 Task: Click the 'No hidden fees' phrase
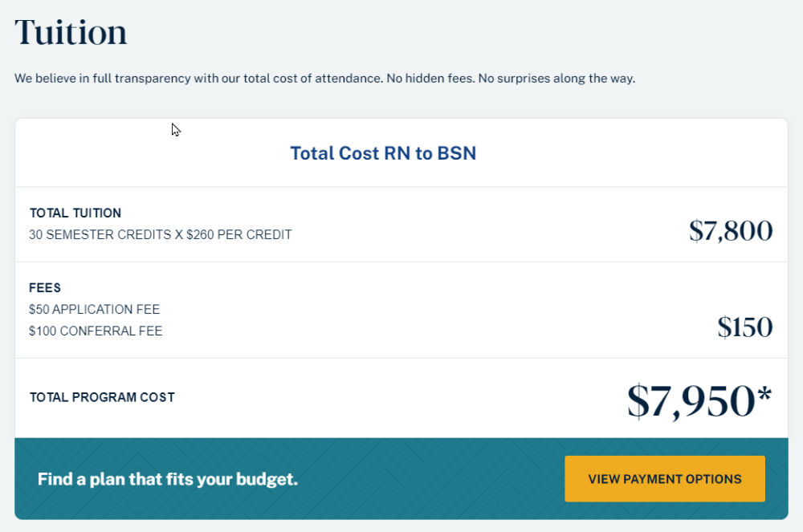click(430, 79)
